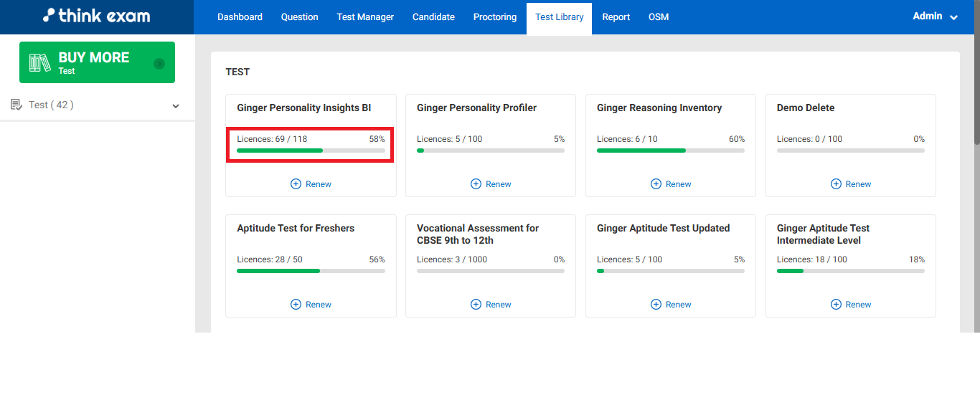Click the think exam logo
This screenshot has width=980, height=410.
96,15
